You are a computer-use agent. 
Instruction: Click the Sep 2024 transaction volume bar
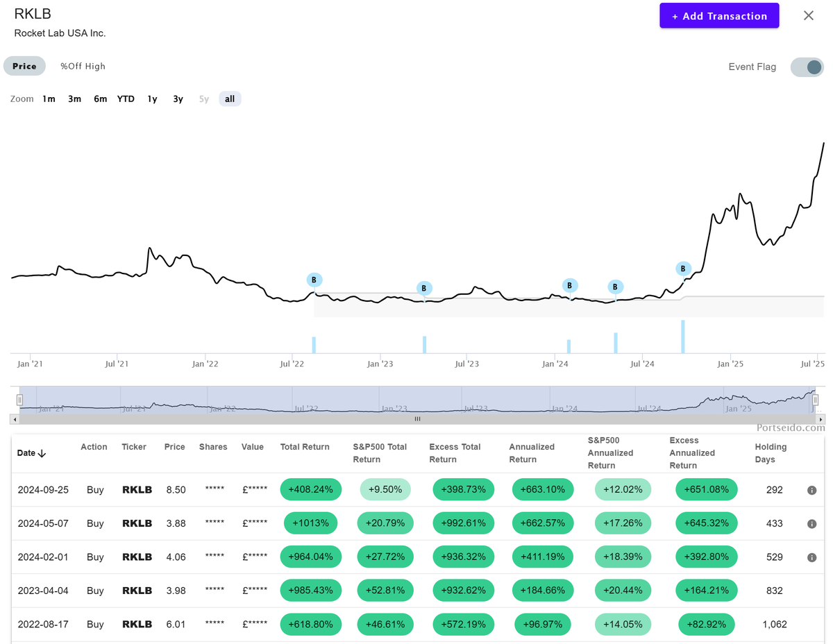pos(683,337)
